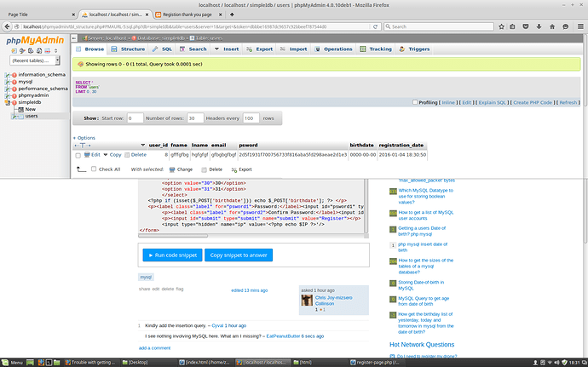The width and height of the screenshot is (588, 367).
Task: Open the Firefox downloads arrow icon
Action: coord(539,26)
